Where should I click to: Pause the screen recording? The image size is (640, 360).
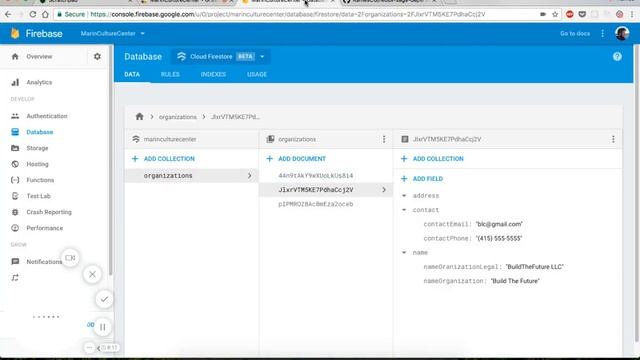pos(102,327)
